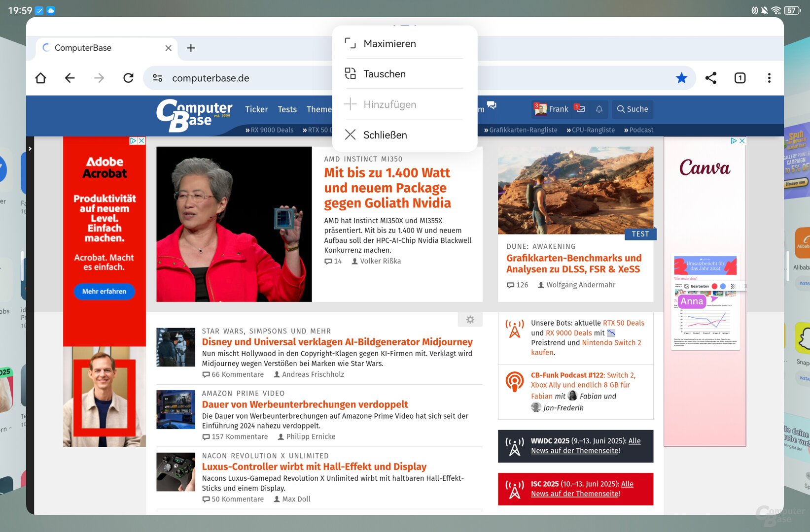The image size is (810, 532).
Task: Open Grafikkarten-Benchmarks Dune article
Action: click(574, 264)
